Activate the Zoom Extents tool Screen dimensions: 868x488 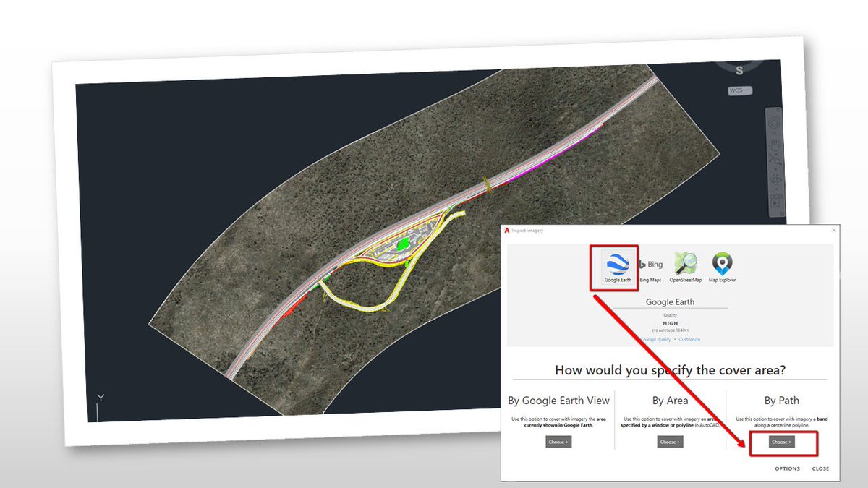tap(775, 160)
